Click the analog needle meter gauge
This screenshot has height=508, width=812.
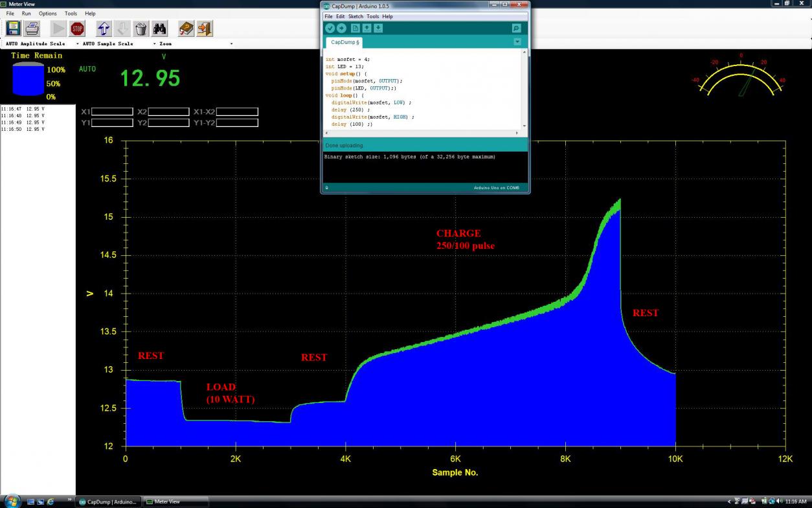point(741,76)
